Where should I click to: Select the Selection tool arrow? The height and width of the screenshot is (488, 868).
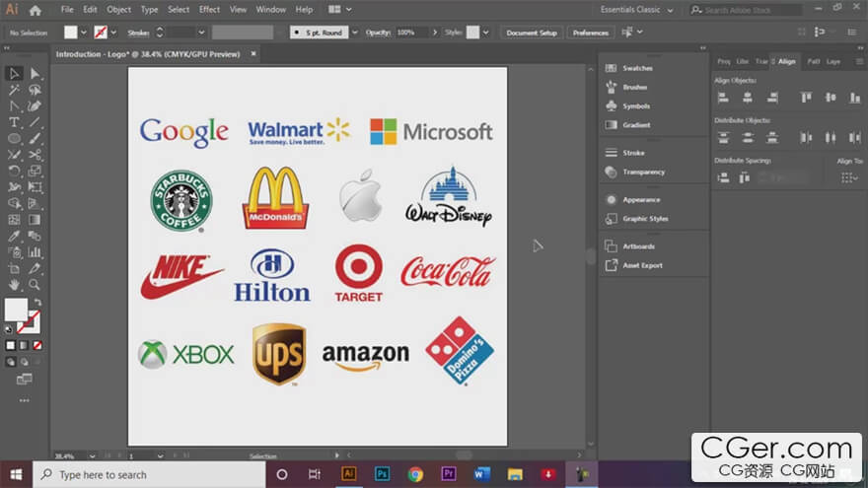pyautogui.click(x=15, y=74)
